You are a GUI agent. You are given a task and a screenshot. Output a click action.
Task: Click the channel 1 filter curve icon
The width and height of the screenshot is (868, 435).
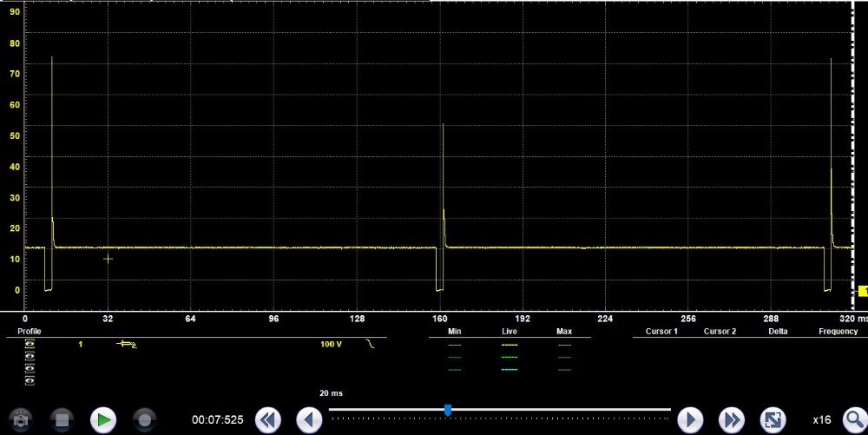point(372,345)
